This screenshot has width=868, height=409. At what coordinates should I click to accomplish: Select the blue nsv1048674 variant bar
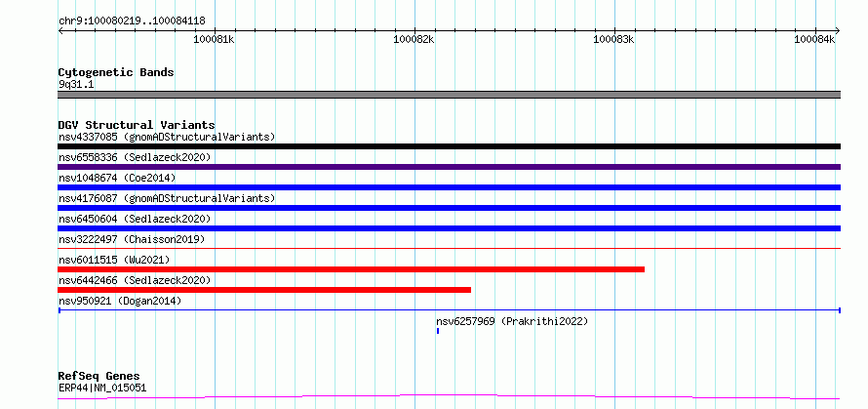pyautogui.click(x=449, y=187)
